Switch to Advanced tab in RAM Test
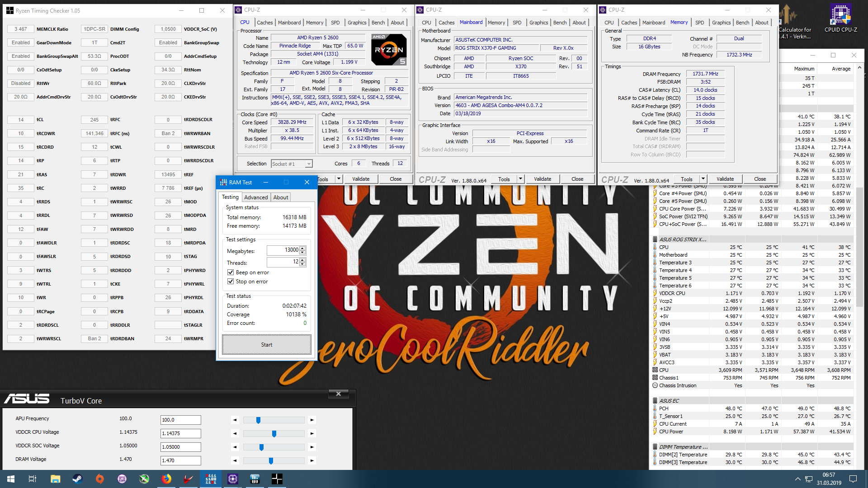 tap(256, 197)
